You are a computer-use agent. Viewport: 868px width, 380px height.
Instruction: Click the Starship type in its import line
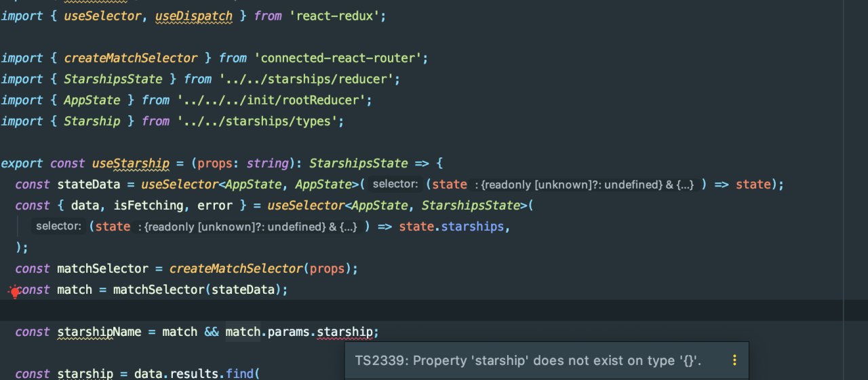click(92, 121)
